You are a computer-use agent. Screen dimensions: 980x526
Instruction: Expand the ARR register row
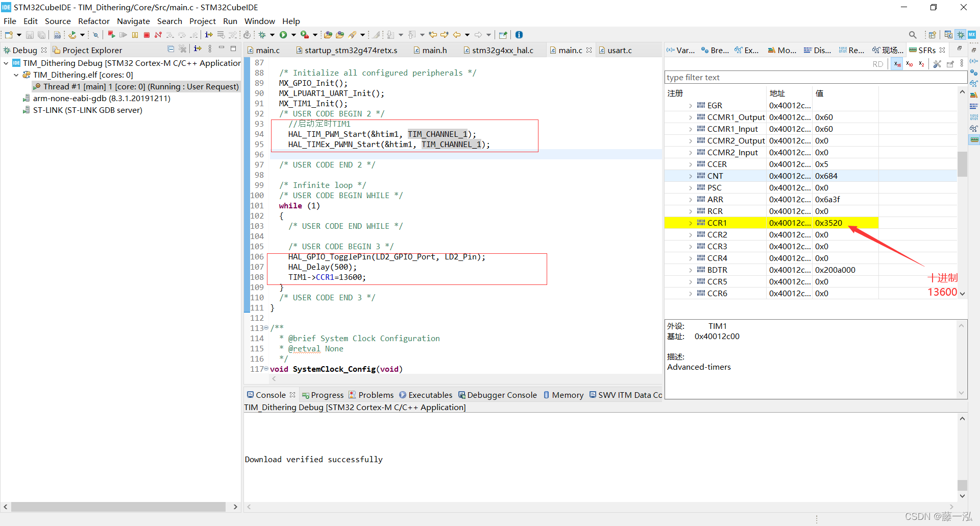[691, 200]
